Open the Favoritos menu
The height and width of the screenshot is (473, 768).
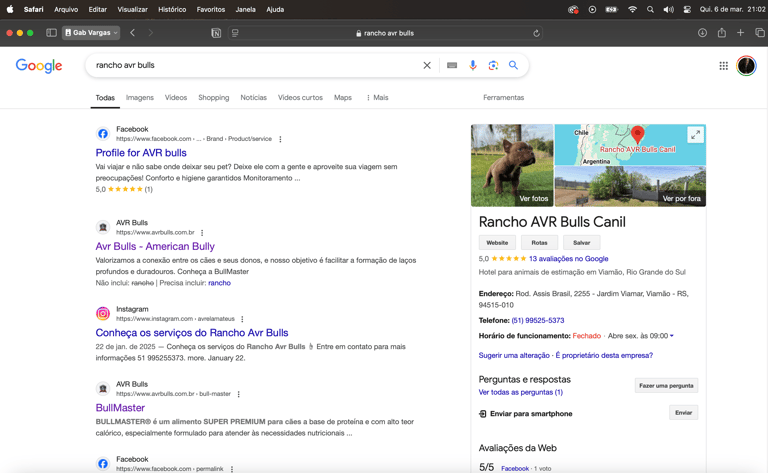point(211,9)
